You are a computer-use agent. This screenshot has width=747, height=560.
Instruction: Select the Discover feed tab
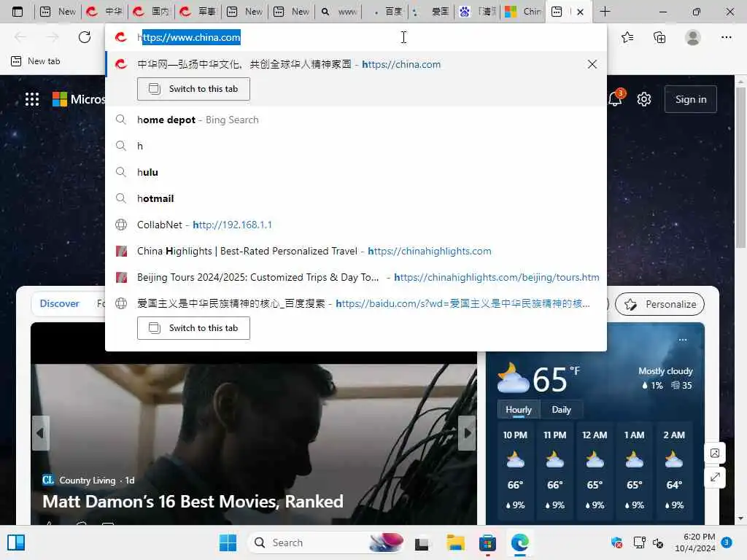tap(60, 304)
